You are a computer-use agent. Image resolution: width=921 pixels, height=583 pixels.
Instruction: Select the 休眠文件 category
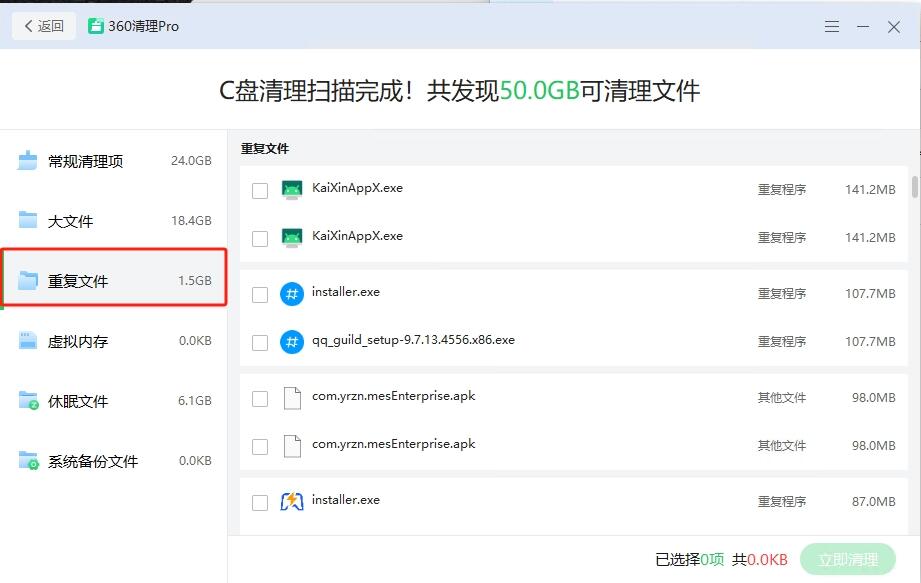[x=114, y=400]
